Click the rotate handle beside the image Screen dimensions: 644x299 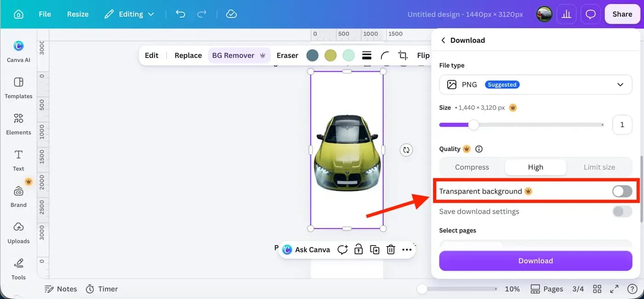[x=406, y=150]
